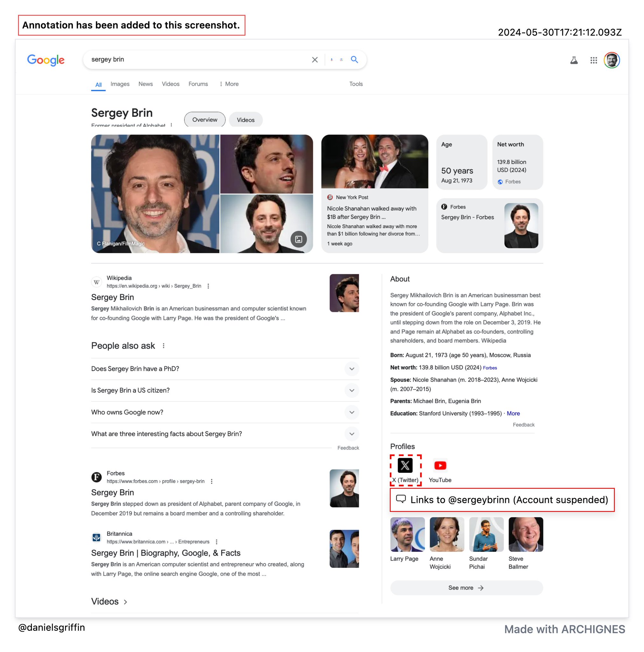Select the All search tab
Image resolution: width=644 pixels, height=652 pixels.
98,84
